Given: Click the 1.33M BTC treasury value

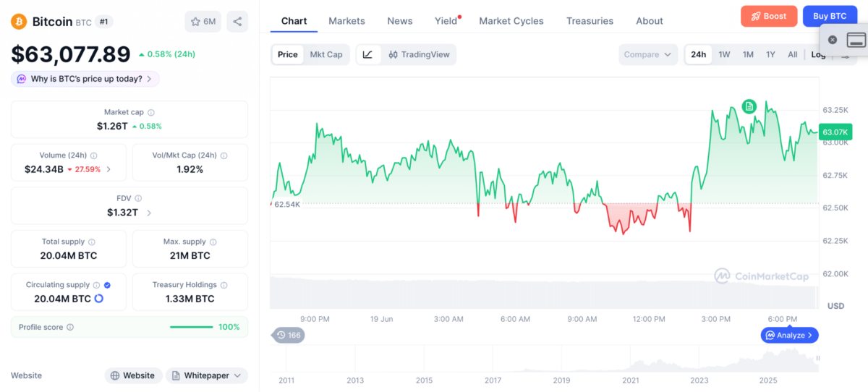Looking at the screenshot, I should click(190, 298).
